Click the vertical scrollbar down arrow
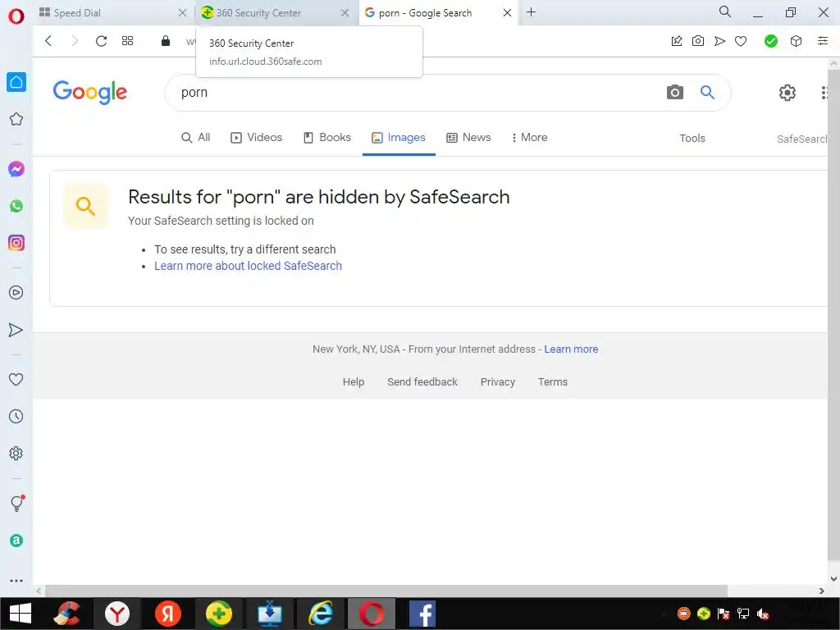Image resolution: width=840 pixels, height=630 pixels. (833, 578)
